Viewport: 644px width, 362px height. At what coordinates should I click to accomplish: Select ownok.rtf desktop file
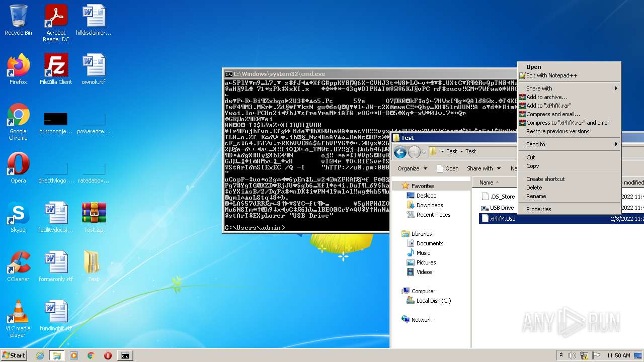click(94, 69)
